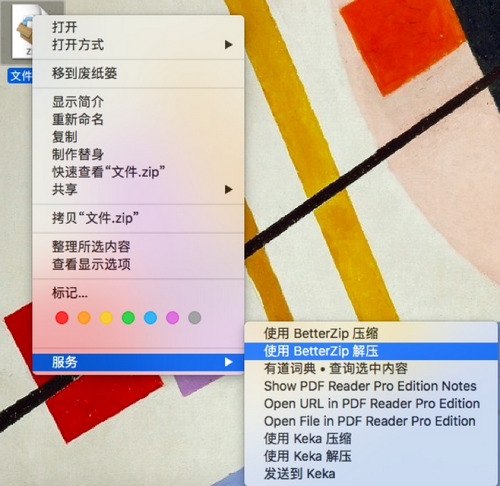Select Open URL in PDF Reader Pro Edition

(x=371, y=404)
